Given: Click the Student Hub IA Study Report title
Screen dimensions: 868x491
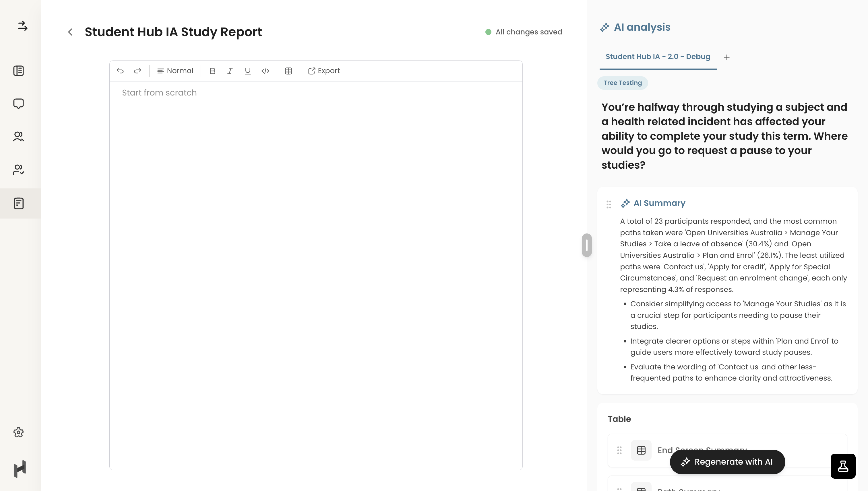Looking at the screenshot, I should [173, 32].
